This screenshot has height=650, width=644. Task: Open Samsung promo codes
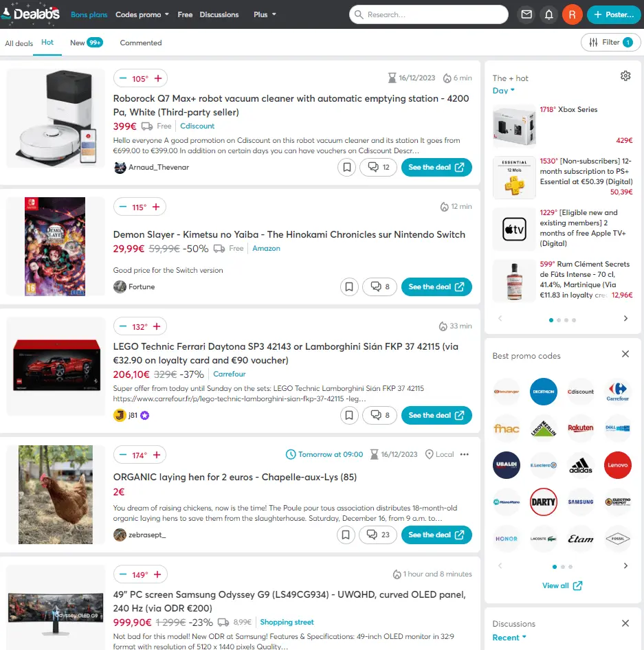click(581, 502)
